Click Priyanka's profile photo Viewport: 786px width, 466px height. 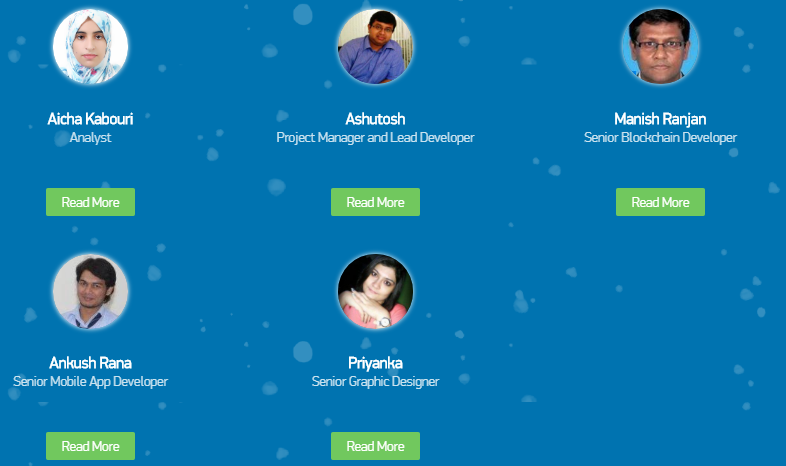click(375, 291)
